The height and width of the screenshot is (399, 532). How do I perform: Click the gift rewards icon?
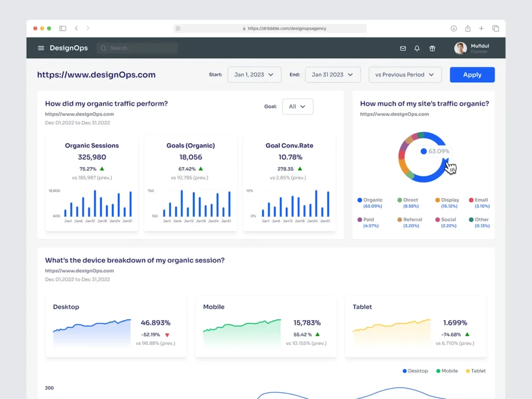click(432, 48)
